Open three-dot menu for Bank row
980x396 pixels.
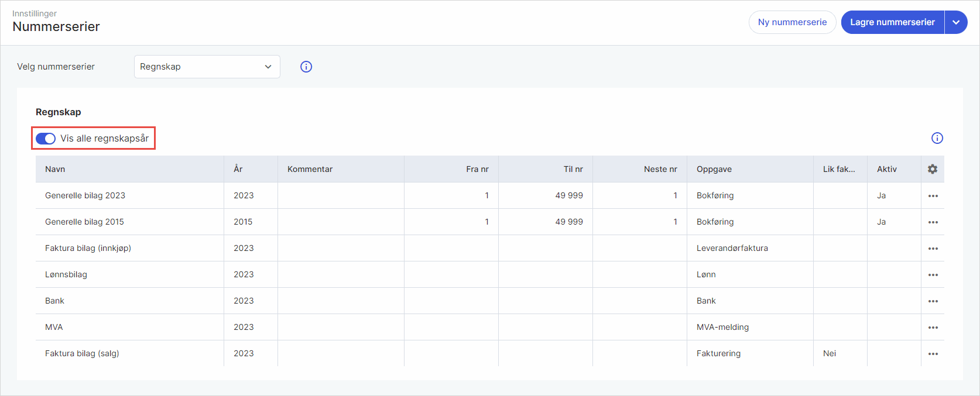(933, 301)
